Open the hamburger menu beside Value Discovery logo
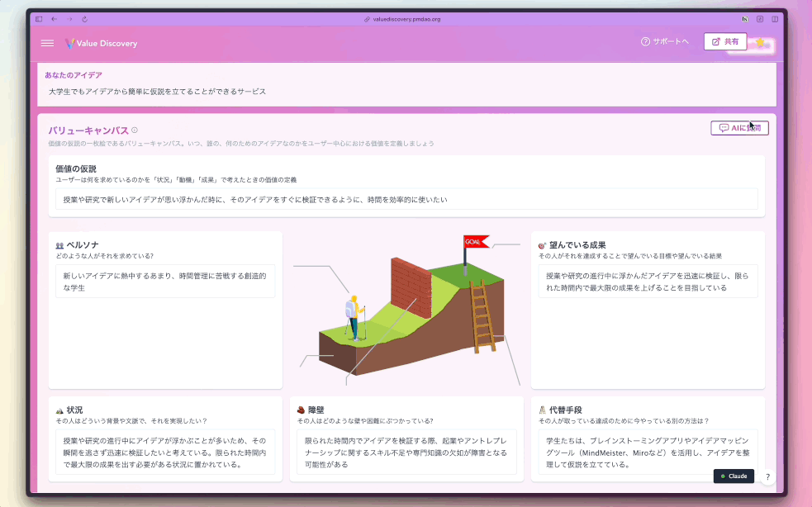The width and height of the screenshot is (812, 507). coord(47,43)
